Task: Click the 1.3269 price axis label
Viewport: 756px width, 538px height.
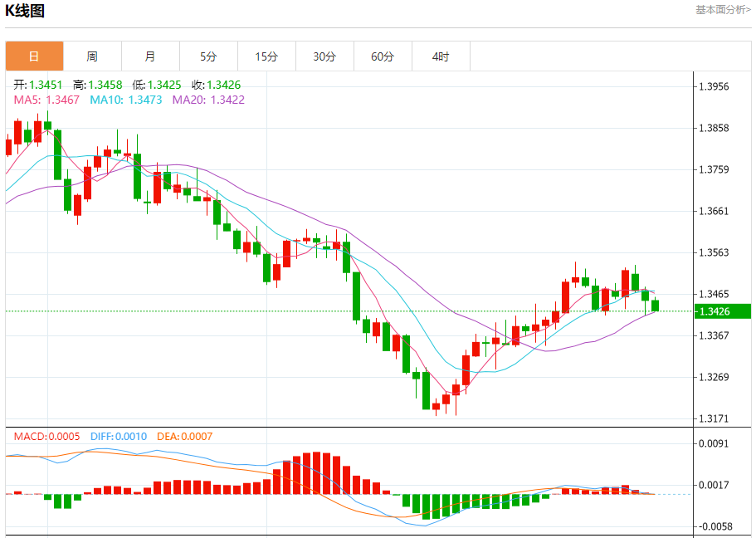Action: pos(714,377)
